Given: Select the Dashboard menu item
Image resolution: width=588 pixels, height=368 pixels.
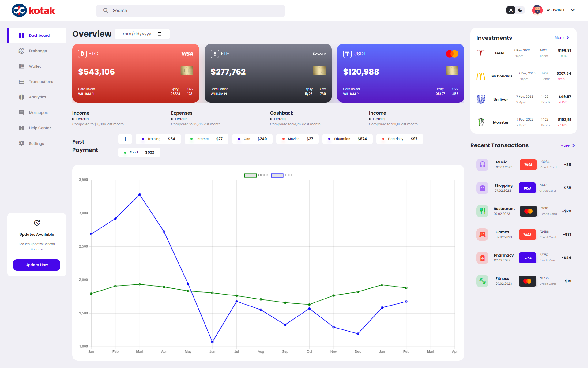Looking at the screenshot, I should coord(39,35).
